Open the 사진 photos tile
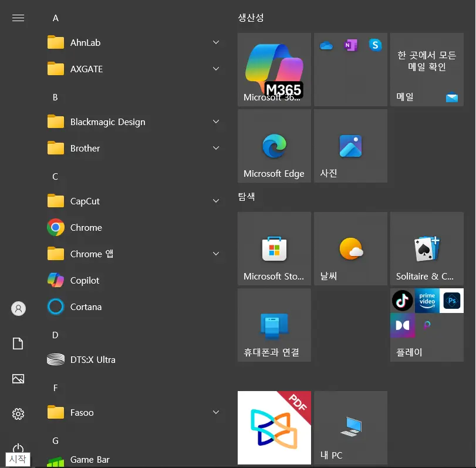The width and height of the screenshot is (476, 468). click(350, 146)
